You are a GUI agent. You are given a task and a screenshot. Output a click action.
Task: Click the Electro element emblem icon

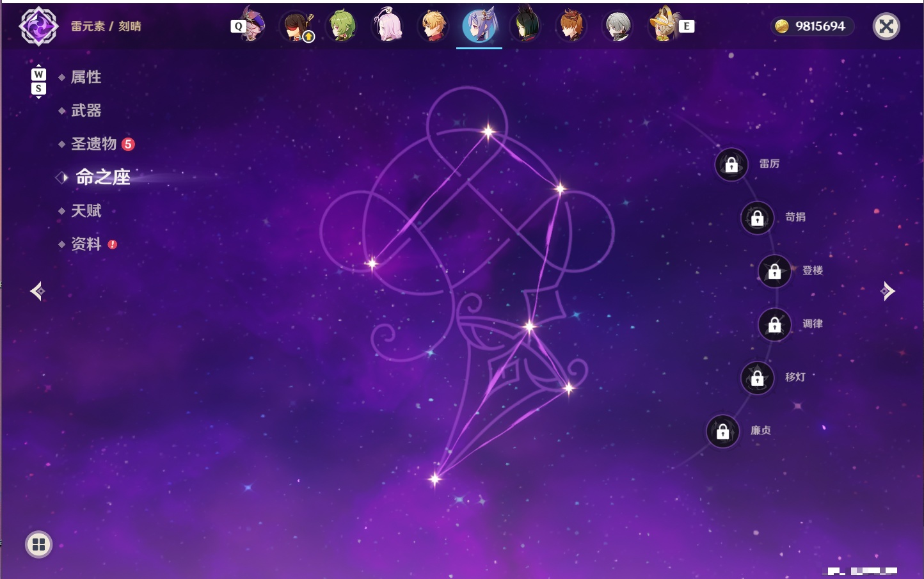38,26
